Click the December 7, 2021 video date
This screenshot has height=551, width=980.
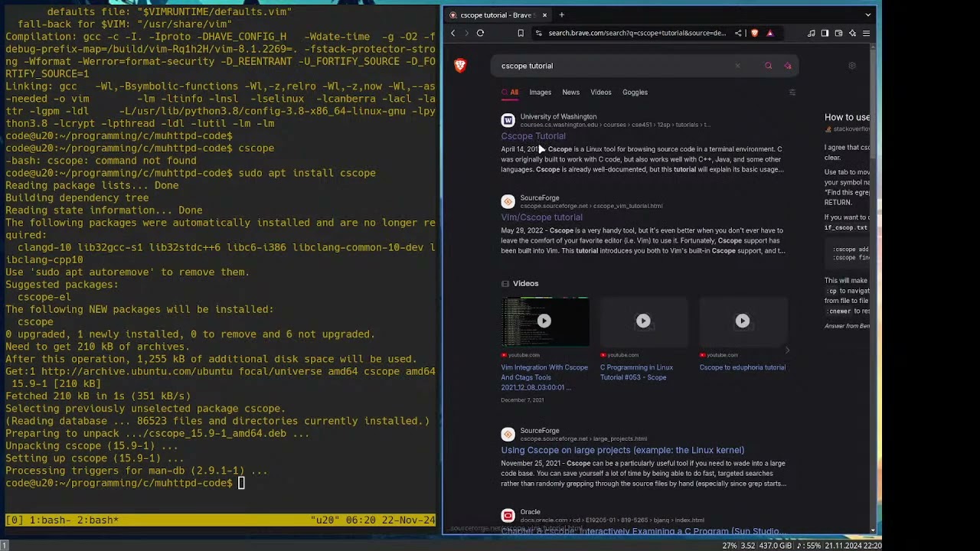click(522, 399)
